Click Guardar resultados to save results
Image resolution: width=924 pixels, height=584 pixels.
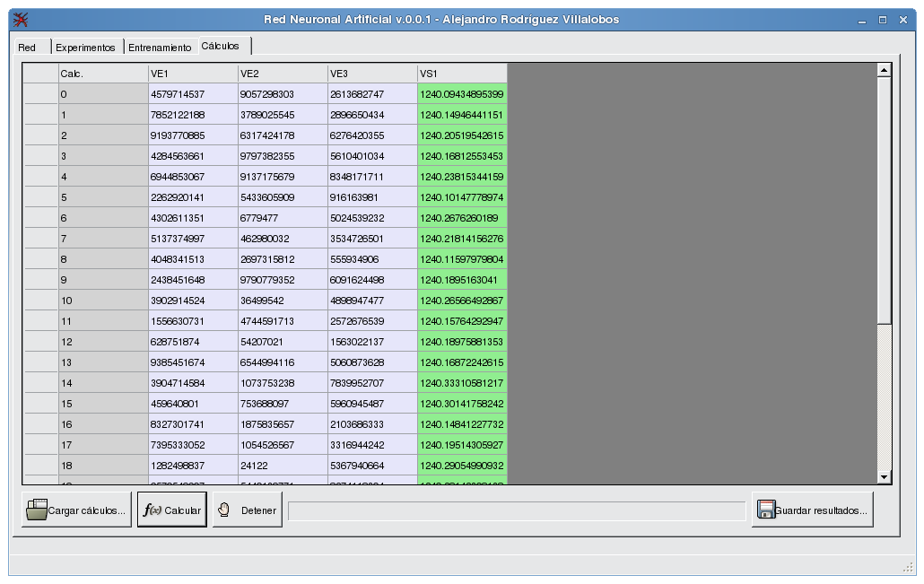coord(812,510)
